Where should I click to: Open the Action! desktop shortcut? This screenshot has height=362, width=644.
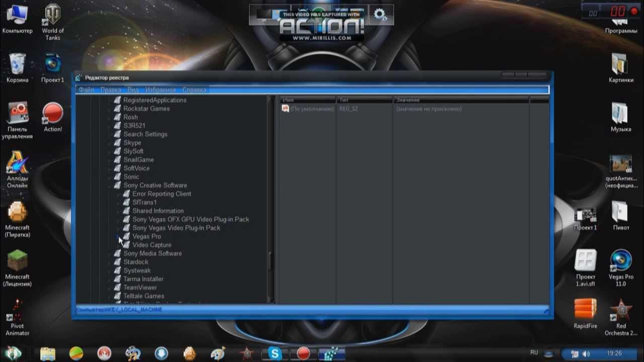(53, 117)
